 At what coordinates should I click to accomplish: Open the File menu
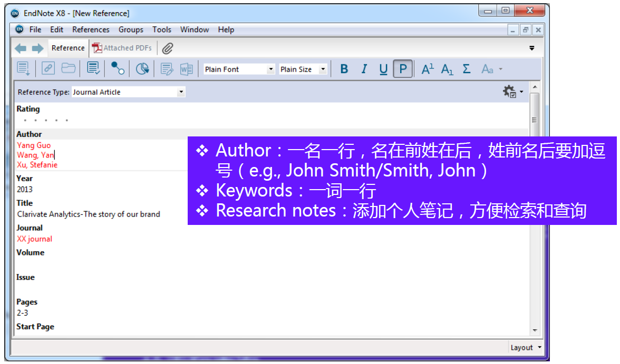coord(35,29)
